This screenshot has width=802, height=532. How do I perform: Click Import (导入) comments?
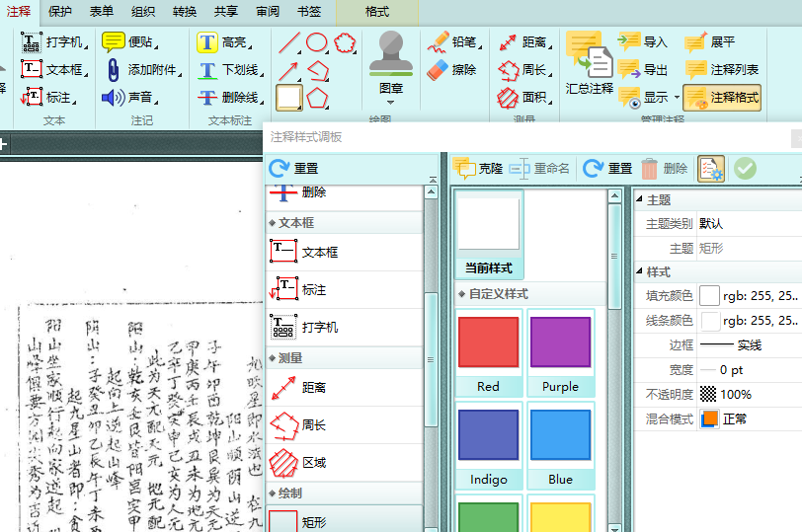coord(643,41)
